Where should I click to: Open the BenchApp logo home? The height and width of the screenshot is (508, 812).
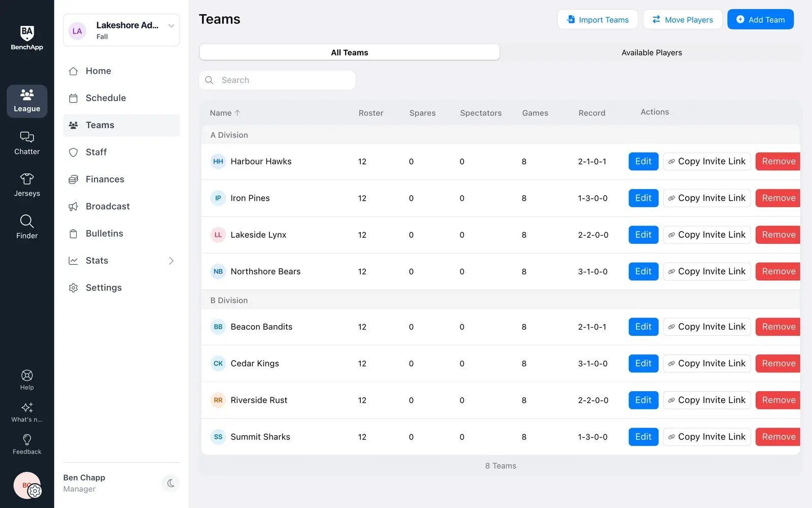click(27, 38)
